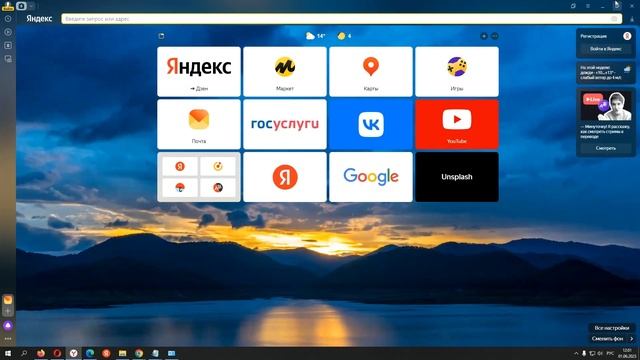The height and width of the screenshot is (360, 640).
Task: Launch Opera from the taskbar
Action: tap(57, 353)
